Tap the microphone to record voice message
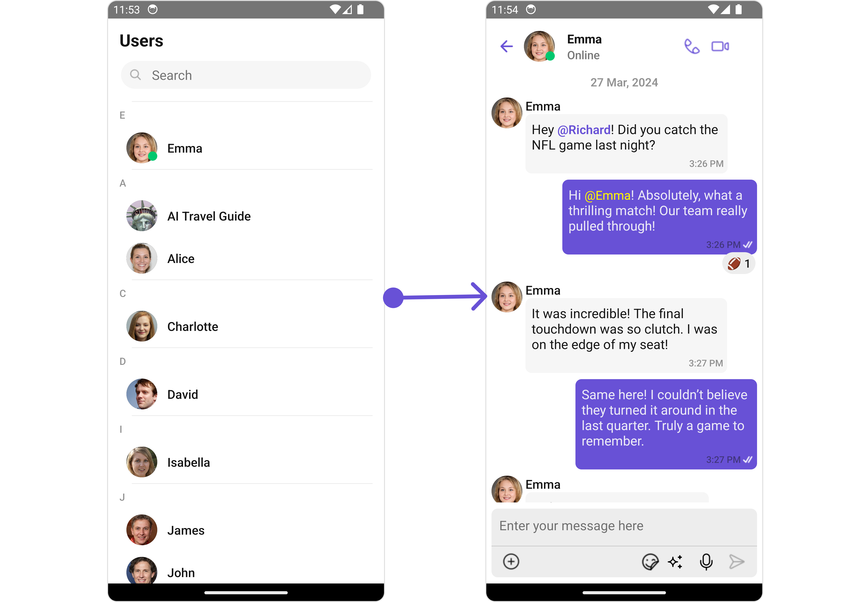 click(x=706, y=562)
